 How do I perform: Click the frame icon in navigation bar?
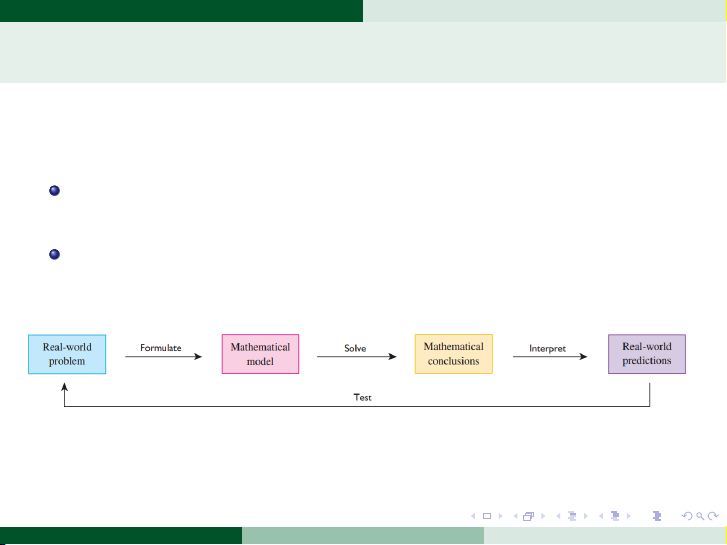pyautogui.click(x=527, y=516)
